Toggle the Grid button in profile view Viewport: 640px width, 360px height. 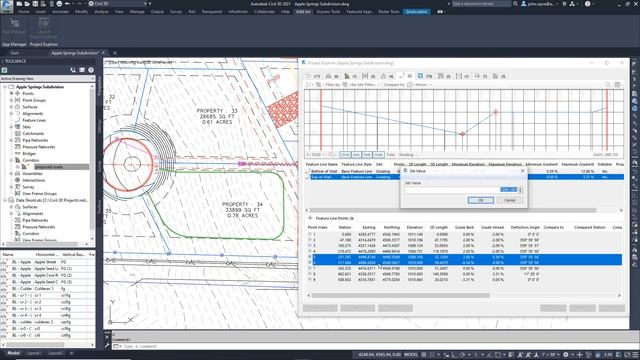point(345,155)
